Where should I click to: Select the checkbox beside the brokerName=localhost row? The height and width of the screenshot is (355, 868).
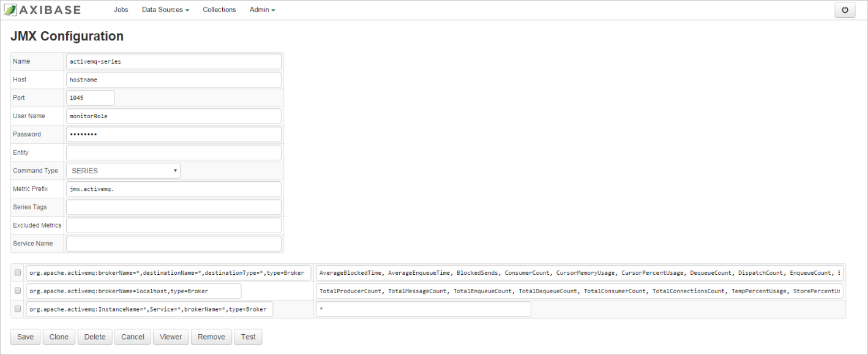tap(17, 291)
